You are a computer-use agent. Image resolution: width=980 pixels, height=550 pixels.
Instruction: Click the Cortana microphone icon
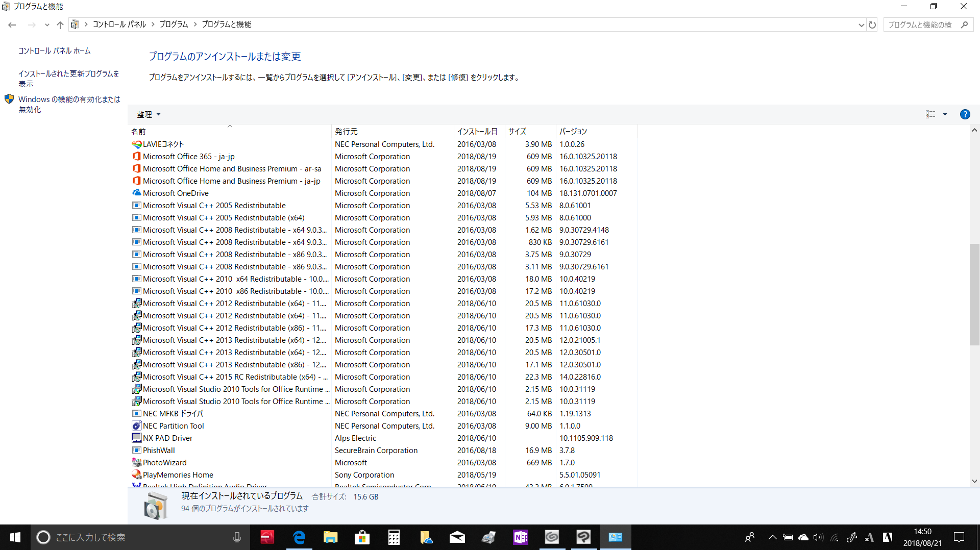click(x=237, y=537)
